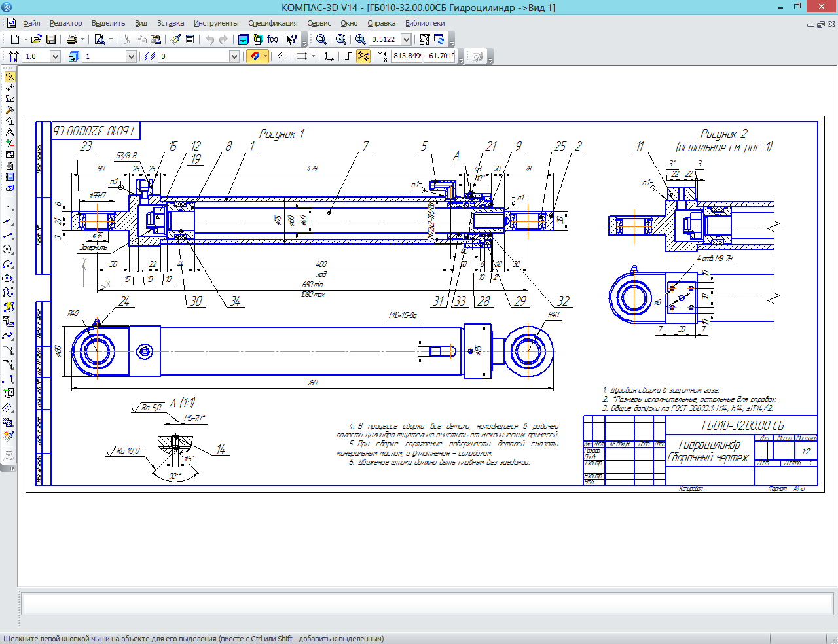Open the view number dropdown

tap(131, 56)
